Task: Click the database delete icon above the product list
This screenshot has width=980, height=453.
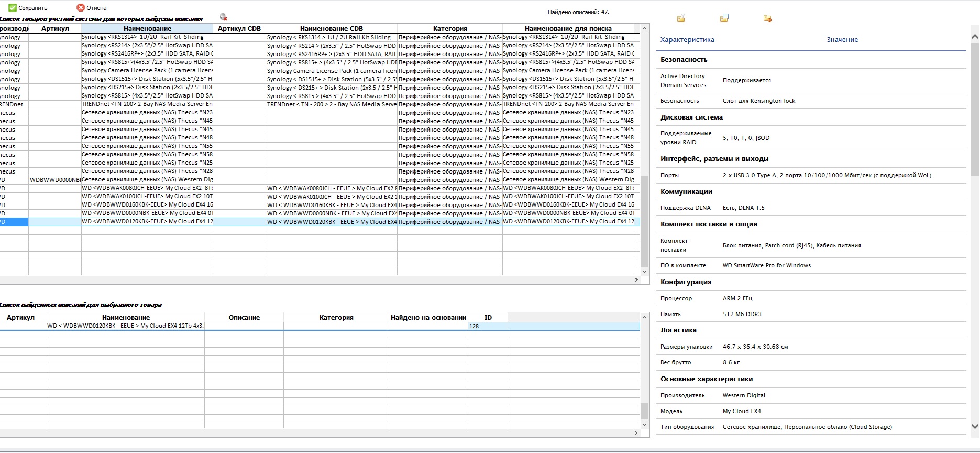Action: coord(224,17)
